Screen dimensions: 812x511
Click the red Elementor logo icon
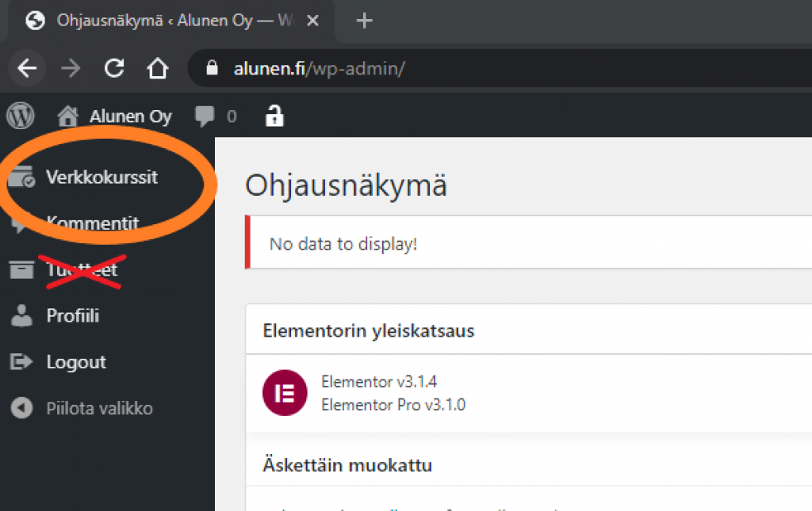(284, 392)
